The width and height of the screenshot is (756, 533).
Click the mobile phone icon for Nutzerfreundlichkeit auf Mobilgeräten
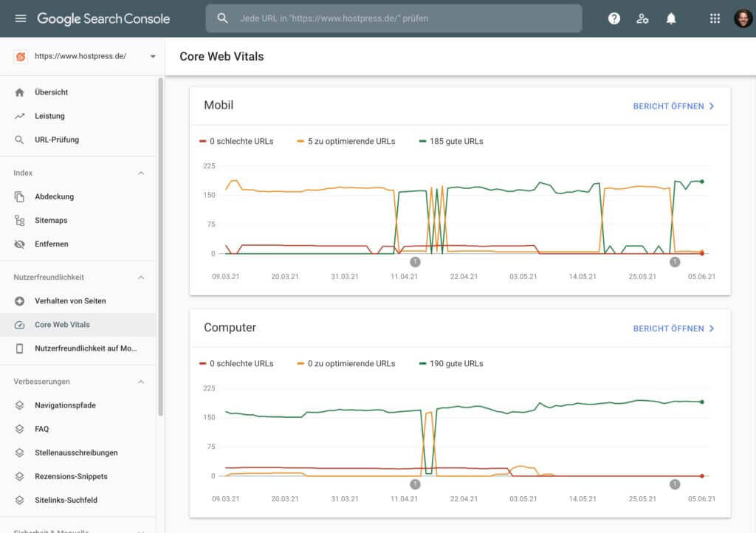pos(19,348)
